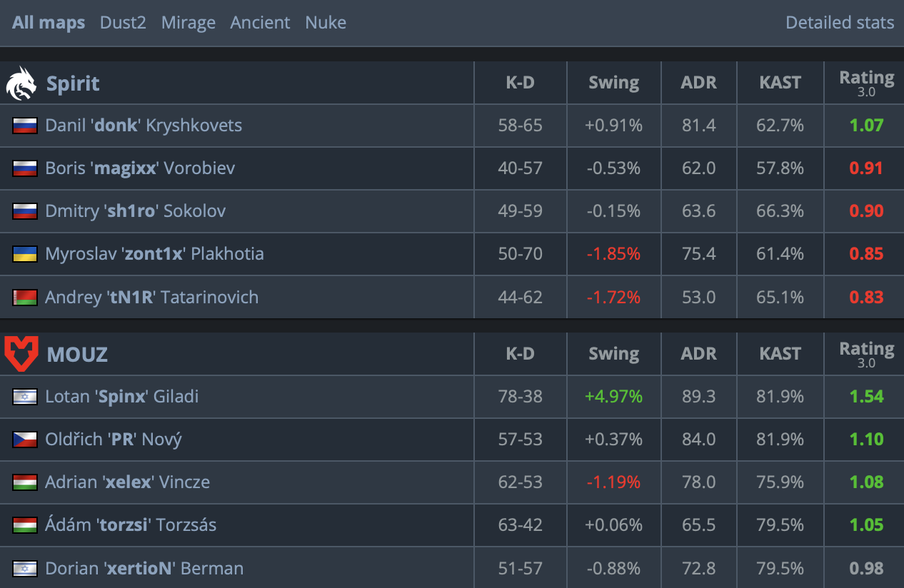Switch to the Dust2 map tab
The image size is (904, 588).
pos(123,22)
